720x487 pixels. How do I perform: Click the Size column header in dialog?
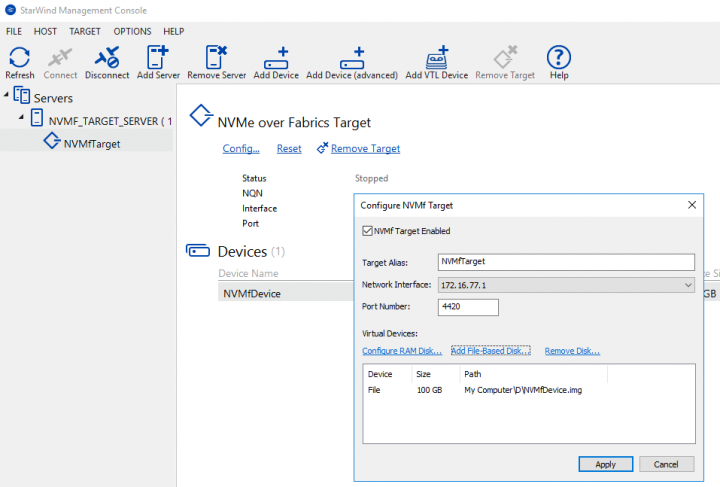423,374
